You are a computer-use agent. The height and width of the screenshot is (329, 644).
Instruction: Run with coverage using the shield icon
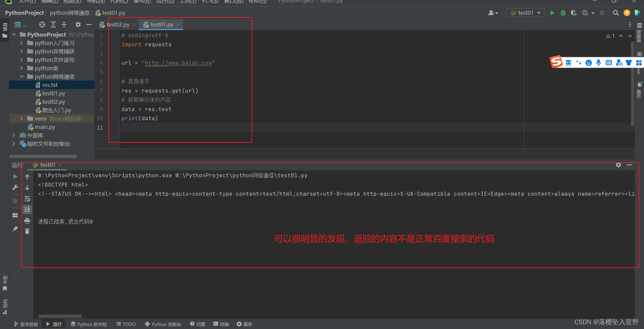(x=574, y=13)
